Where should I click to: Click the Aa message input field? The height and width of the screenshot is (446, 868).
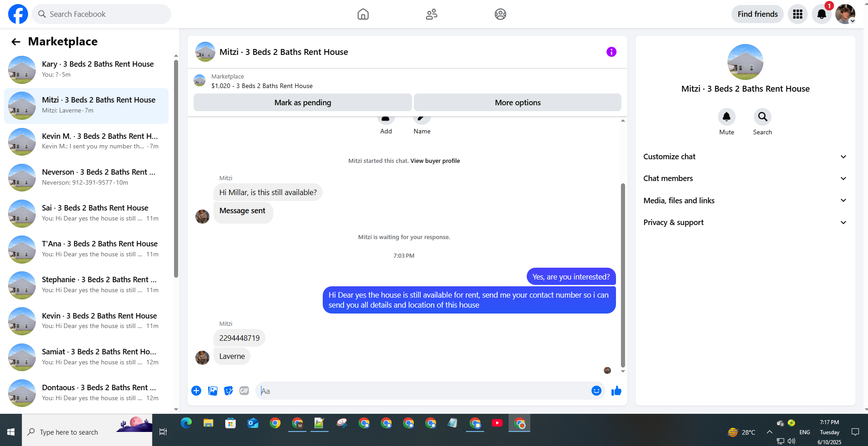(x=424, y=391)
